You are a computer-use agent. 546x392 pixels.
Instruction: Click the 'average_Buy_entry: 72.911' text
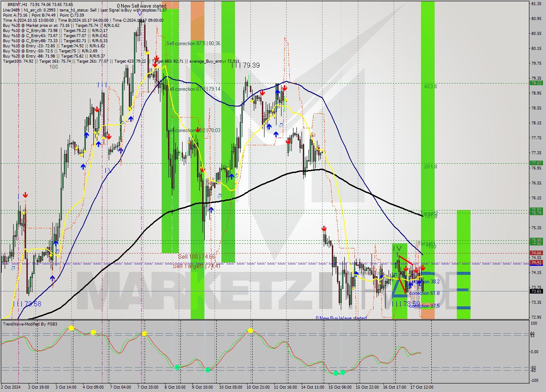pos(214,61)
